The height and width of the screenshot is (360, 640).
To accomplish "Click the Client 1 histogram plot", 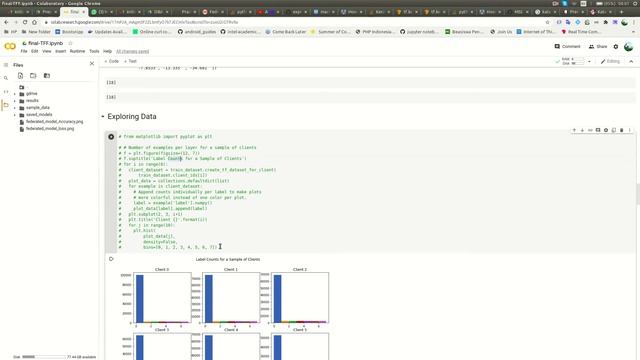I will (231, 298).
